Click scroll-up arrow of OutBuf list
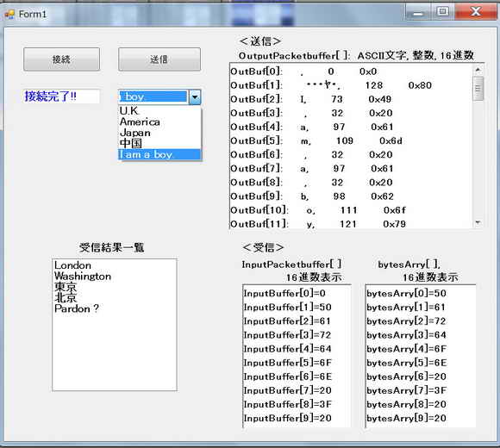 point(478,69)
